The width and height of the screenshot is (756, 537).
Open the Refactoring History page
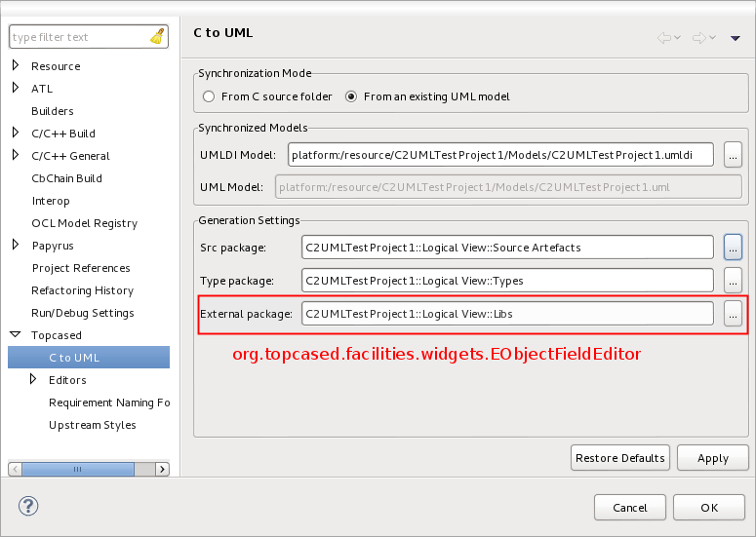83,290
